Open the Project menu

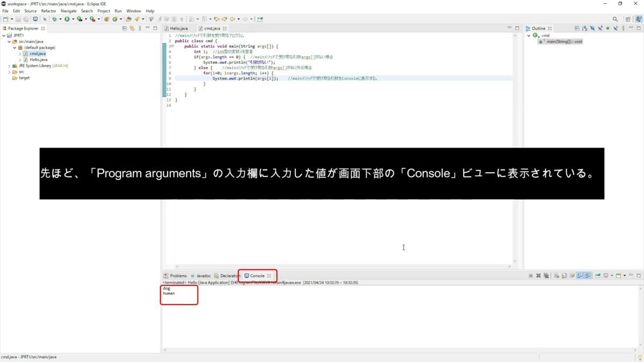point(104,11)
